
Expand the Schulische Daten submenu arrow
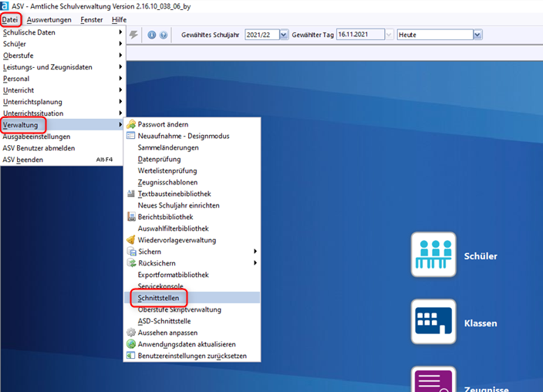point(120,32)
